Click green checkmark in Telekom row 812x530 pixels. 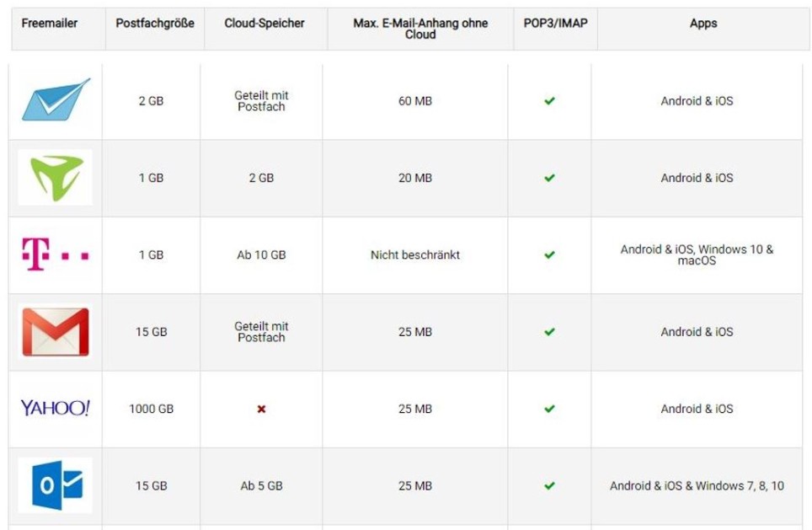549,255
